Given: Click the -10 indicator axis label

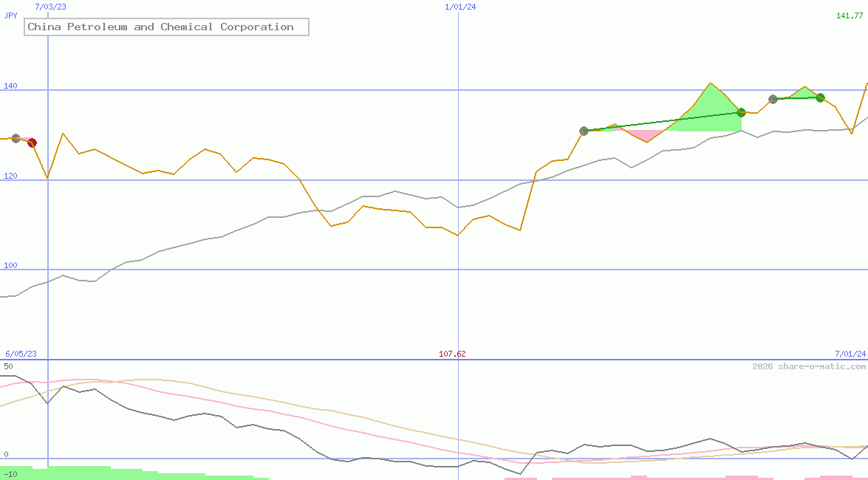Looking at the screenshot, I should pos(10,475).
